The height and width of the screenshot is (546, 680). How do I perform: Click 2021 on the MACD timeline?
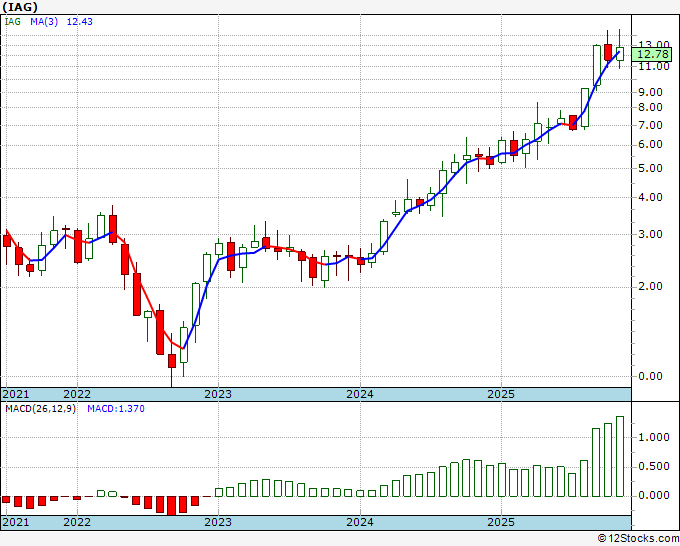pos(16,522)
